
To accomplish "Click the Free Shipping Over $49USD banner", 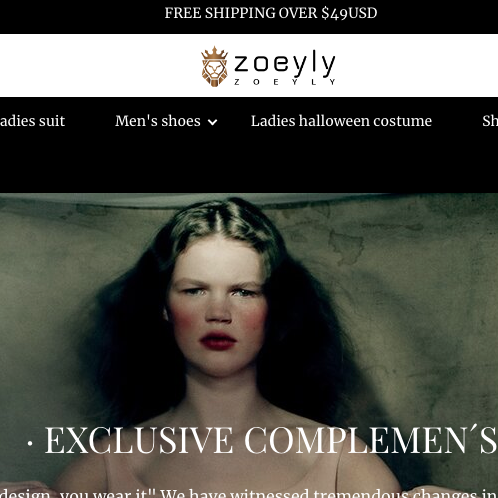I will 271,13.
